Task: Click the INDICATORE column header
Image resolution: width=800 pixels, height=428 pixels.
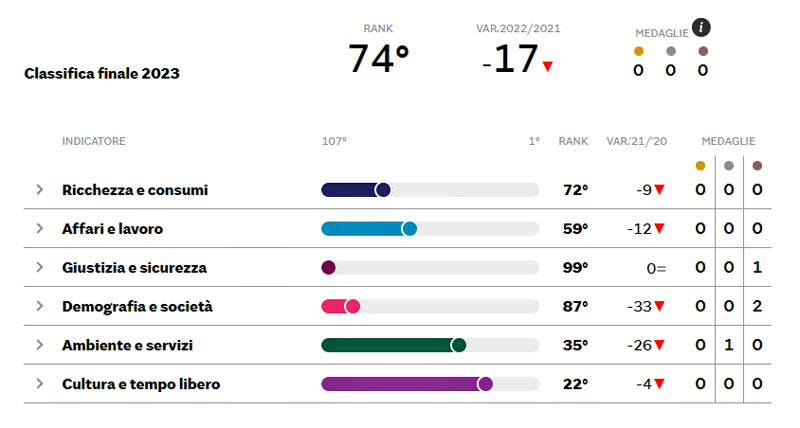Action: (94, 142)
